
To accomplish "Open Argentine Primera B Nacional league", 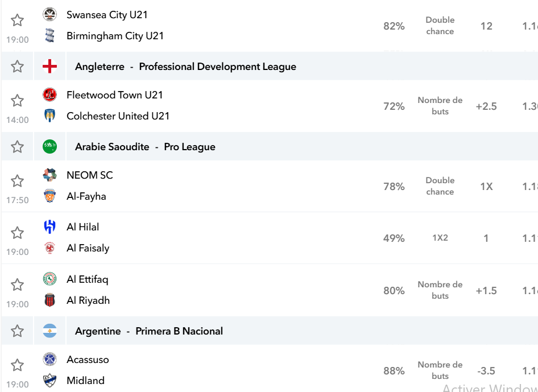I will pos(149,331).
